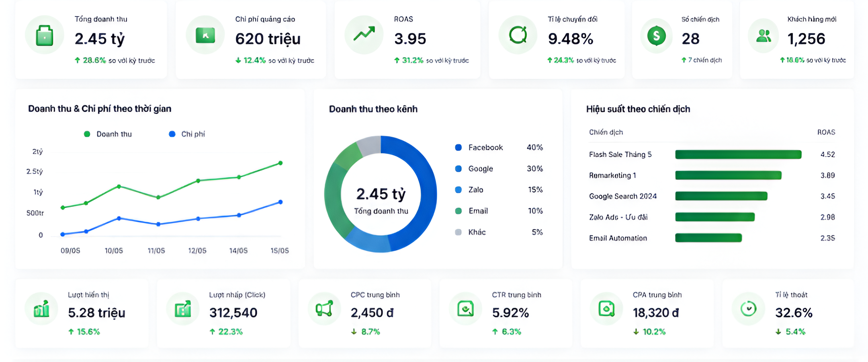
Task: Open the Email Automation campaign row
Action: [x=712, y=238]
